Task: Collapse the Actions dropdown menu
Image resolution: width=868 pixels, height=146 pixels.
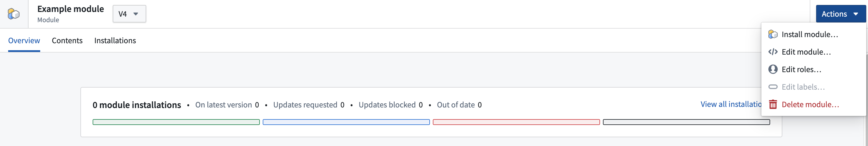Action: pos(840,14)
